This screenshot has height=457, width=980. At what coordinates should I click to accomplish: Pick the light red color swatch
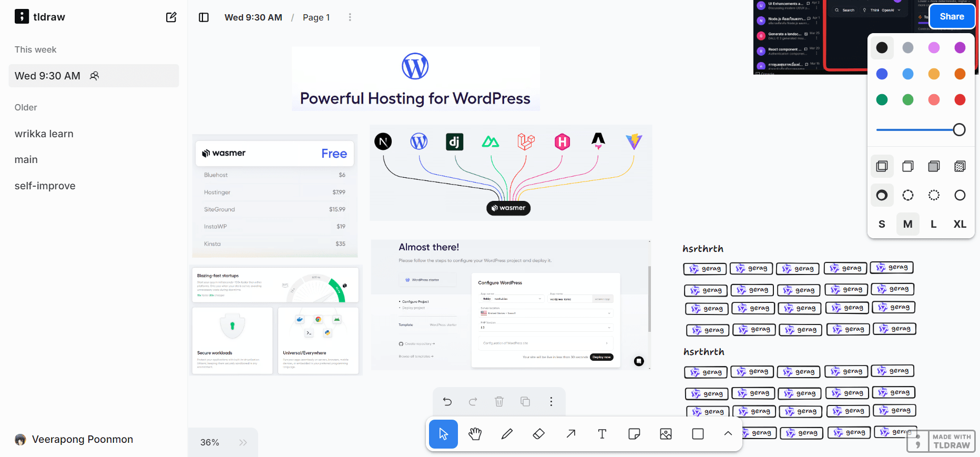click(x=934, y=100)
